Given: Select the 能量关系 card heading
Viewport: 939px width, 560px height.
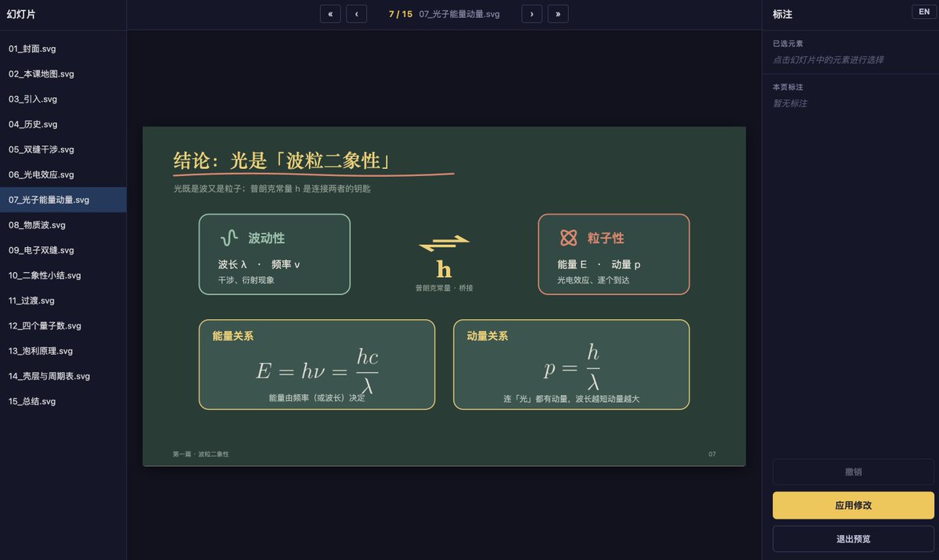Looking at the screenshot, I should click(233, 336).
